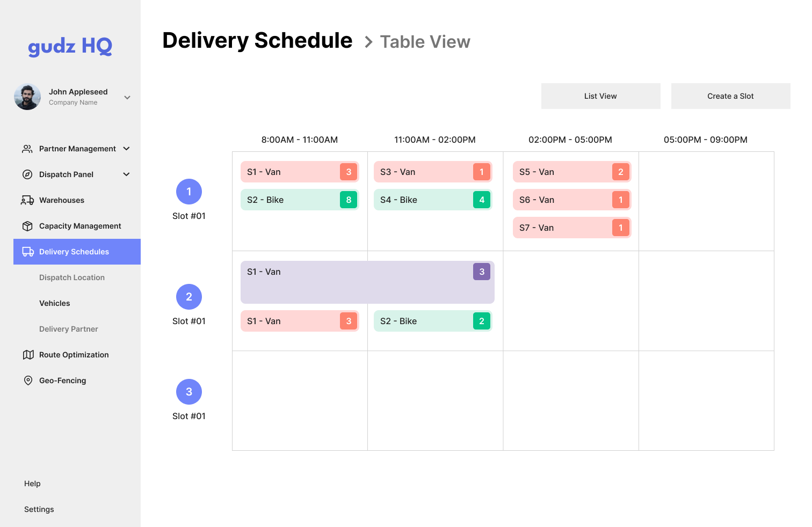Open the Settings link

point(39,509)
